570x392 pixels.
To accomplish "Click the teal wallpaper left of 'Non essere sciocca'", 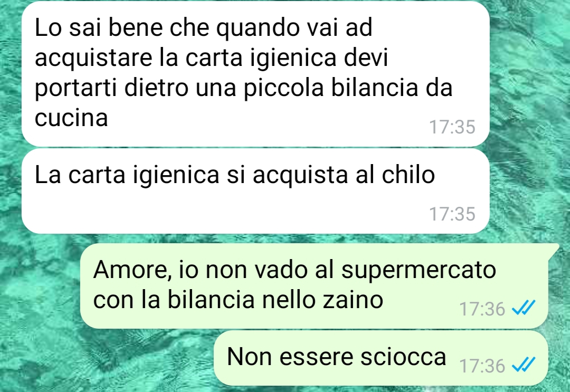I will coord(109,358).
